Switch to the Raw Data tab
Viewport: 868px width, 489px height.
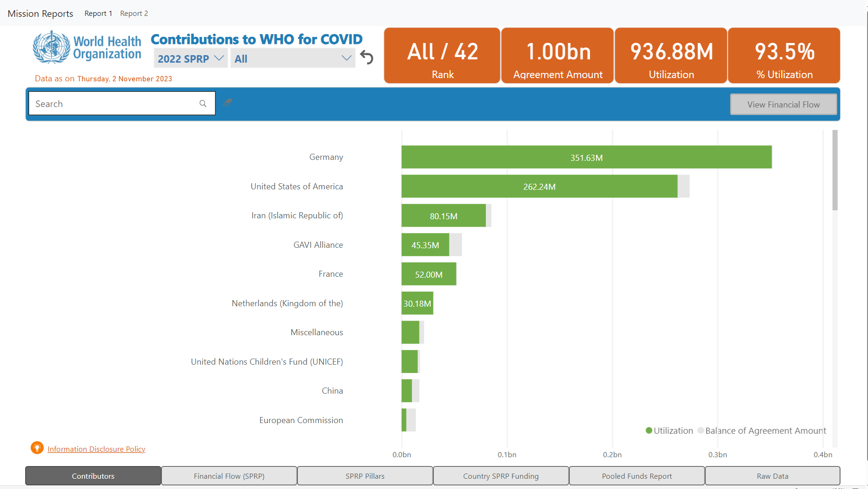coord(772,475)
